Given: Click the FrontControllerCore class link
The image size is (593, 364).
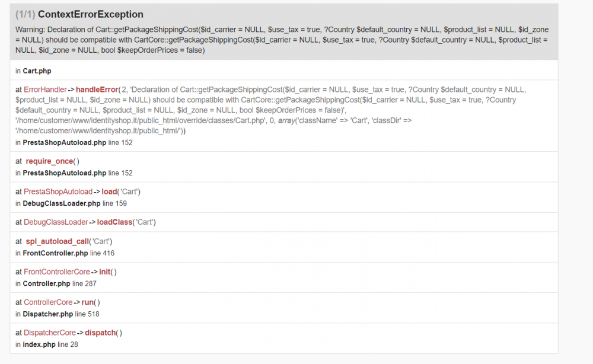Looking at the screenshot, I should 57,272.
